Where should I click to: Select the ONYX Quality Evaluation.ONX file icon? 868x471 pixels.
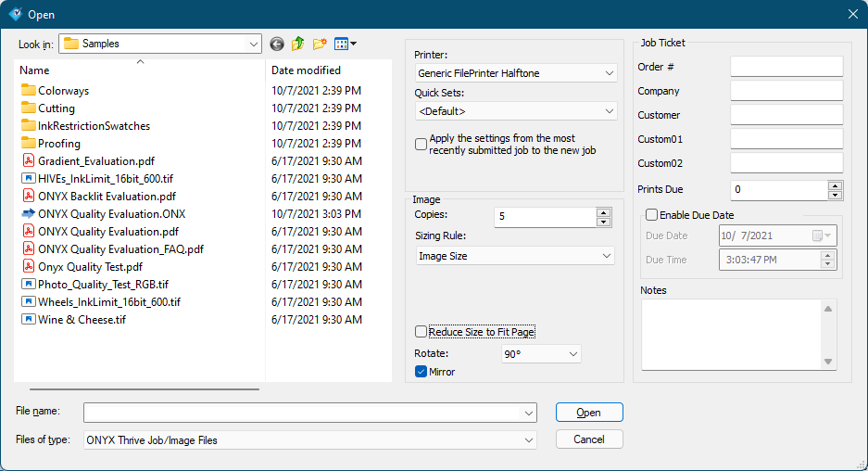point(28,214)
